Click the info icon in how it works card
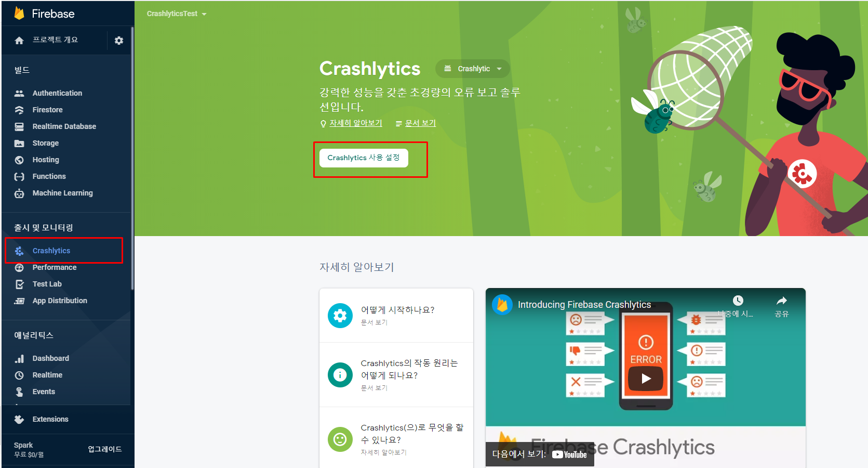 (340, 375)
